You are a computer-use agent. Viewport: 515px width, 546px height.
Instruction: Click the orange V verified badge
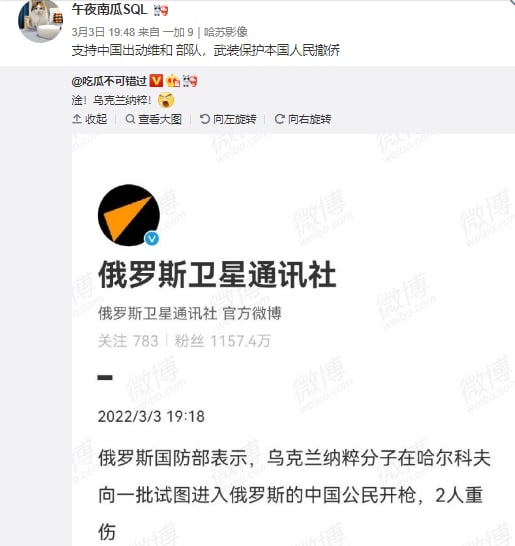[156, 81]
